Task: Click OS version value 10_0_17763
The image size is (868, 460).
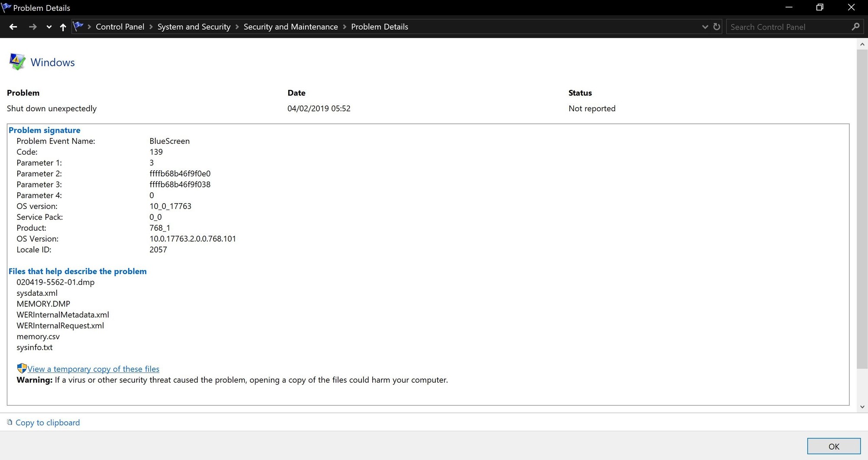Action: point(171,206)
